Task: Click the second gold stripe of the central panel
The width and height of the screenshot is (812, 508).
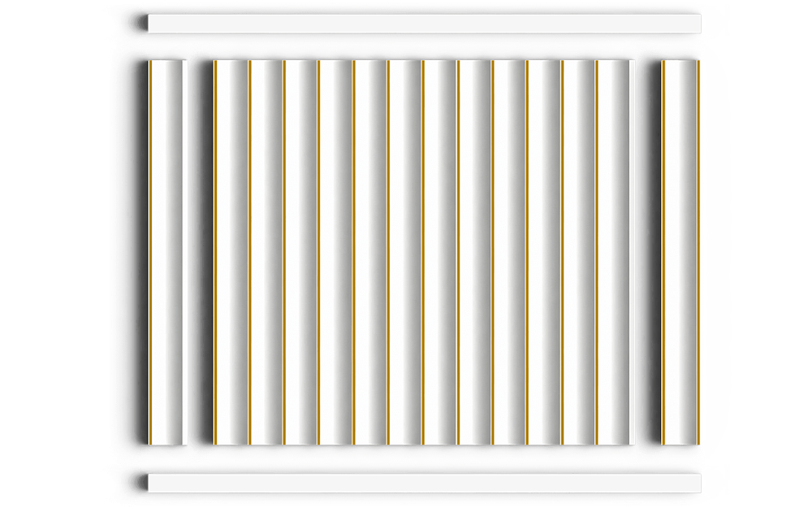Action: pos(249,253)
